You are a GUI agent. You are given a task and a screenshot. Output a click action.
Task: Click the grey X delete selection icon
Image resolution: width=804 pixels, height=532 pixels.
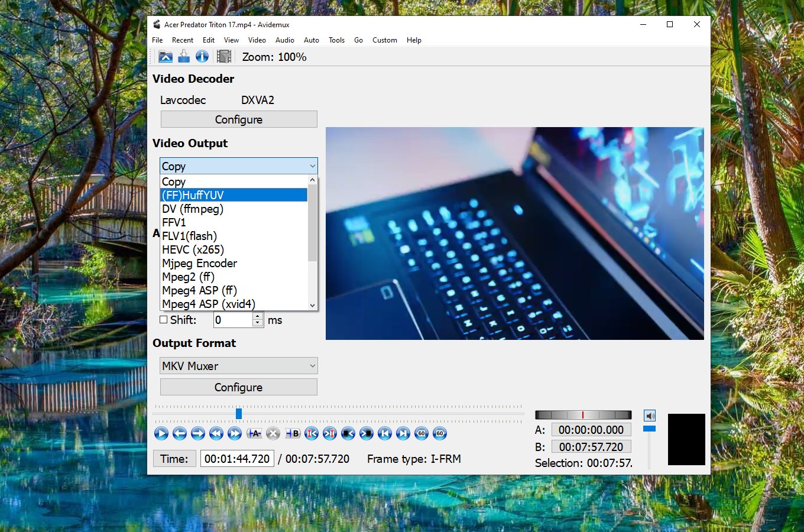[x=273, y=433]
